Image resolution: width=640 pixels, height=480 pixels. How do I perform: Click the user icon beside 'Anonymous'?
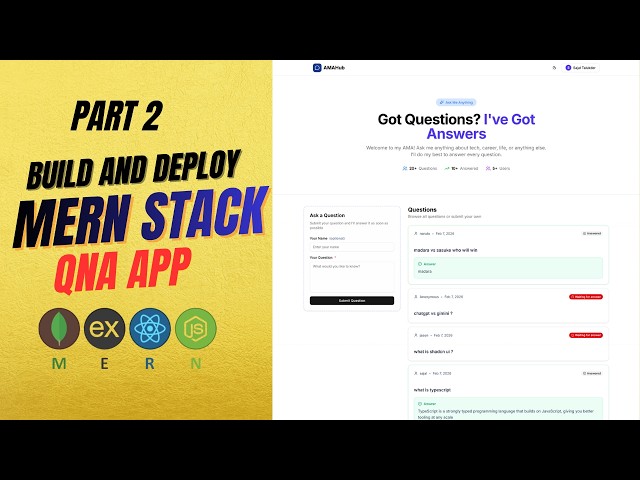pyautogui.click(x=416, y=297)
